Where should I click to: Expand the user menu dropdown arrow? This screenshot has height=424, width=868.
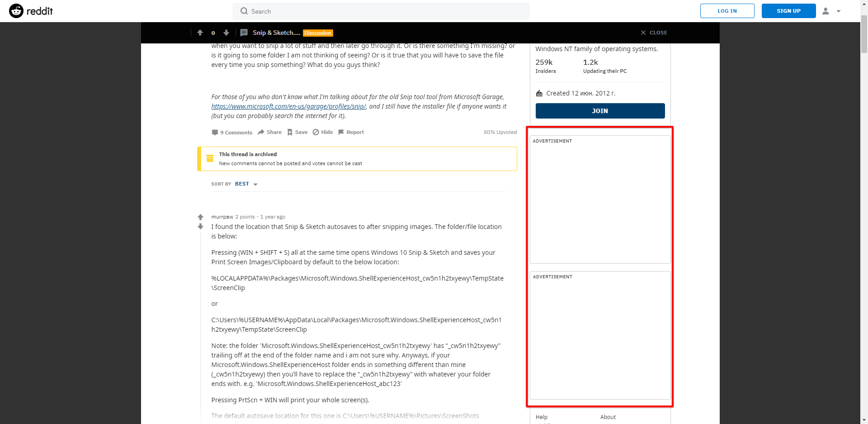(x=839, y=11)
